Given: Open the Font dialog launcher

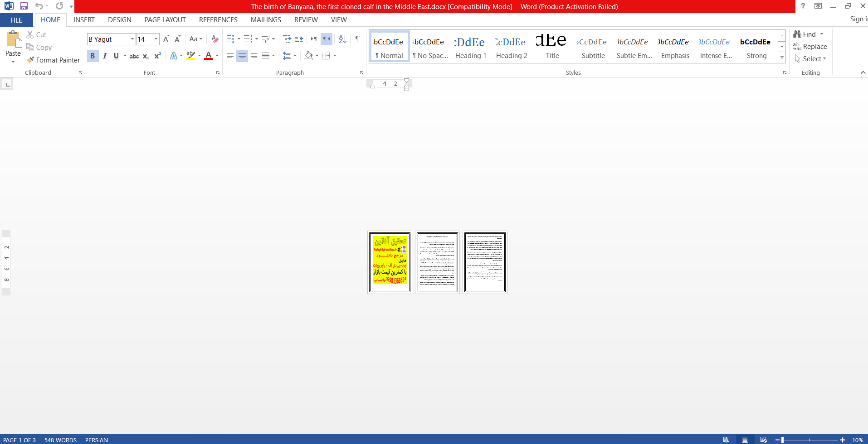Looking at the screenshot, I should (218, 72).
